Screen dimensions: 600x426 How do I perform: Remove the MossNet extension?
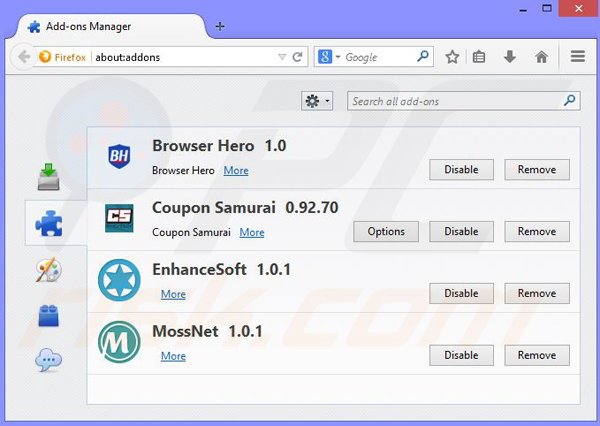(537, 355)
